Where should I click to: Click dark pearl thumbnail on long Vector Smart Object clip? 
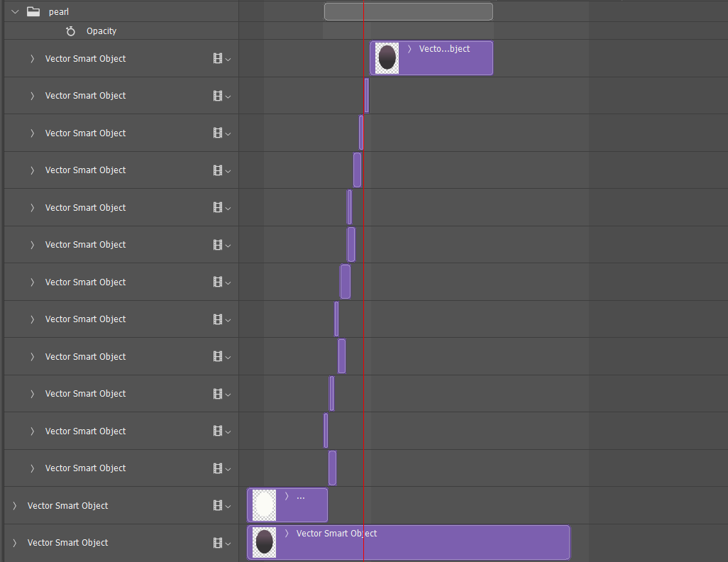click(264, 542)
